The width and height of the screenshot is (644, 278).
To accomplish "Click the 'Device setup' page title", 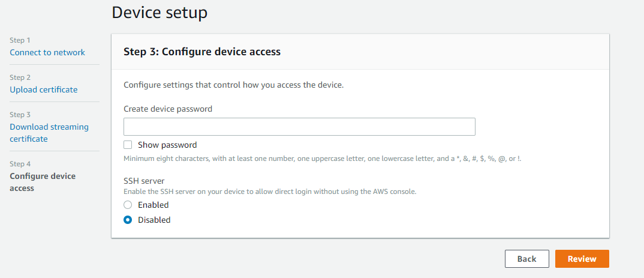I will pyautogui.click(x=160, y=12).
